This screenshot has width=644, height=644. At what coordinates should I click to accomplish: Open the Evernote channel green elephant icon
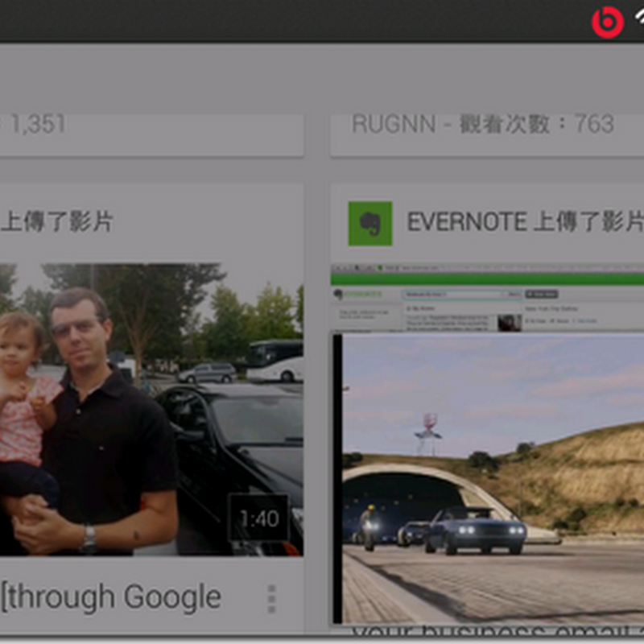(x=370, y=224)
